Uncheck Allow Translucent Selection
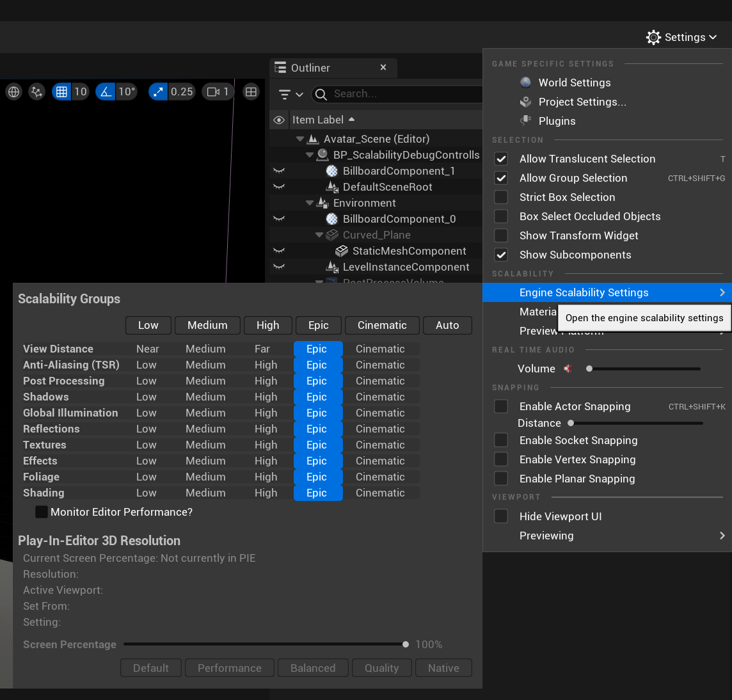Image resolution: width=732 pixels, height=700 pixels. (502, 159)
